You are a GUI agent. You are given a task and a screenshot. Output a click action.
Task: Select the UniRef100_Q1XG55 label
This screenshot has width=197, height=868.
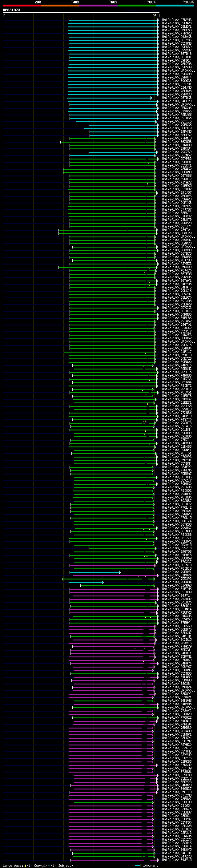(177, 111)
